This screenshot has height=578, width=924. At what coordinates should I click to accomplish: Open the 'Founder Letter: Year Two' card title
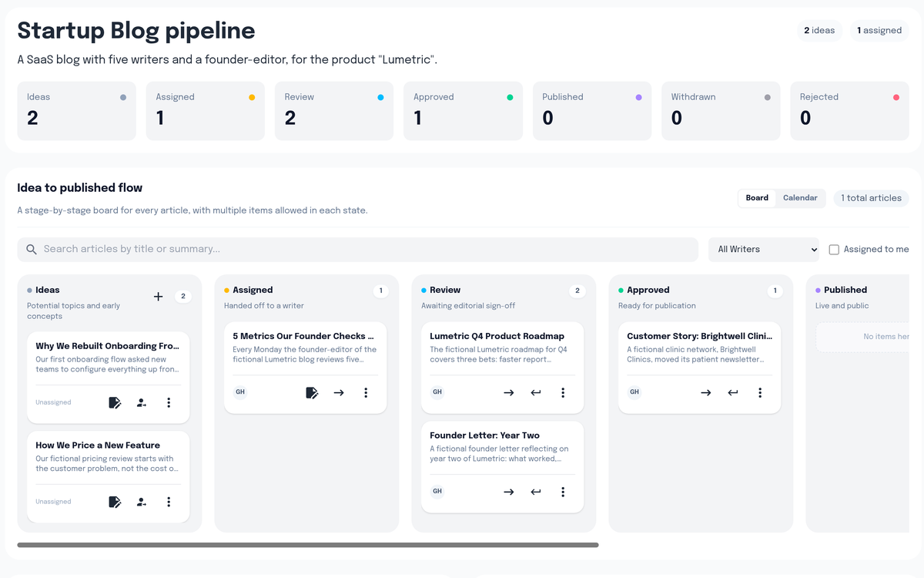click(x=484, y=435)
